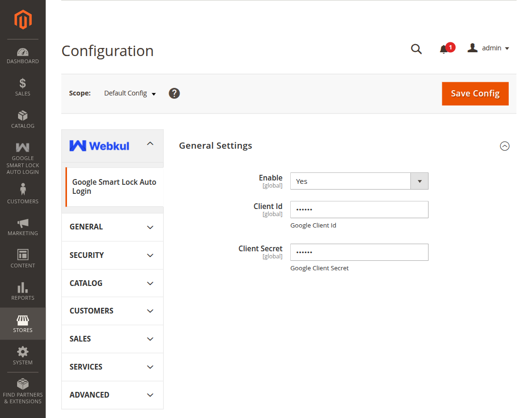Click inside the Client Id field
The width and height of the screenshot is (532, 418).
click(x=359, y=209)
